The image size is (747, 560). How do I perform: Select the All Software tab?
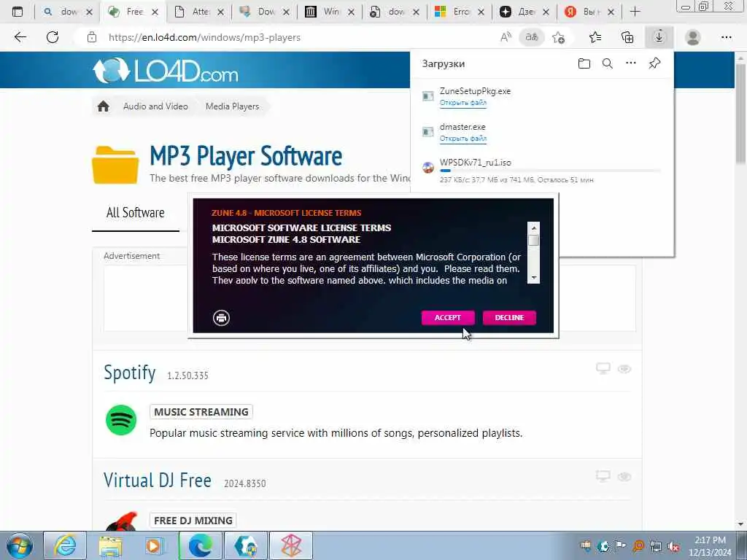135,213
